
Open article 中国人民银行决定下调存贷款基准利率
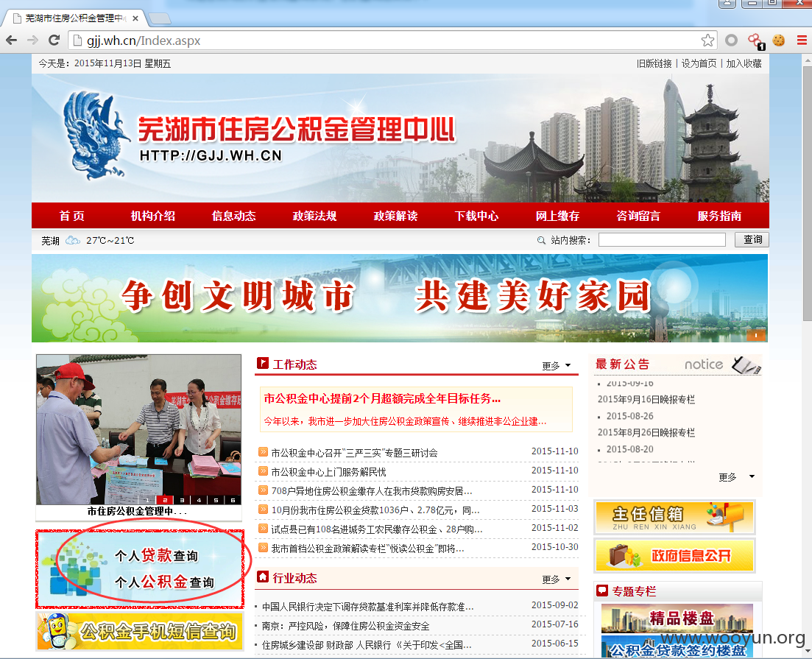click(367, 607)
